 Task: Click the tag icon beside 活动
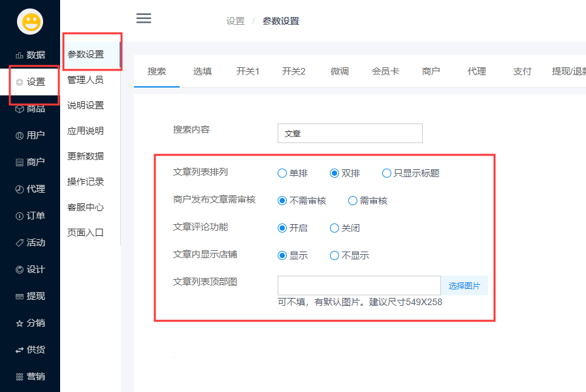[20, 243]
